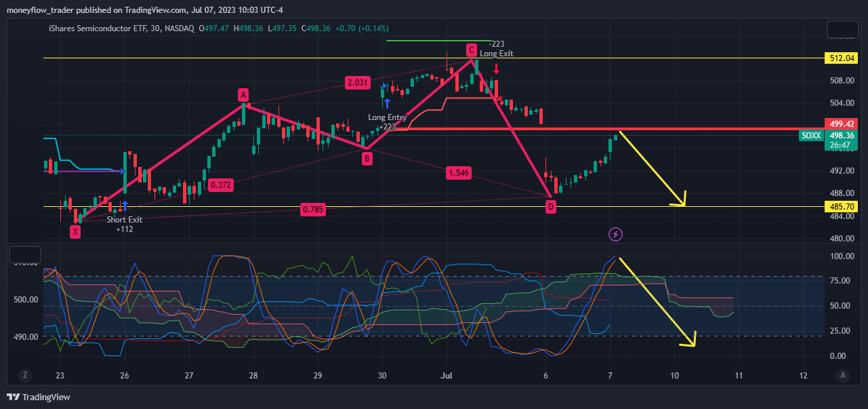868x409 pixels.
Task: Click the rounded box in chart top-right corner
Action: 843,30
